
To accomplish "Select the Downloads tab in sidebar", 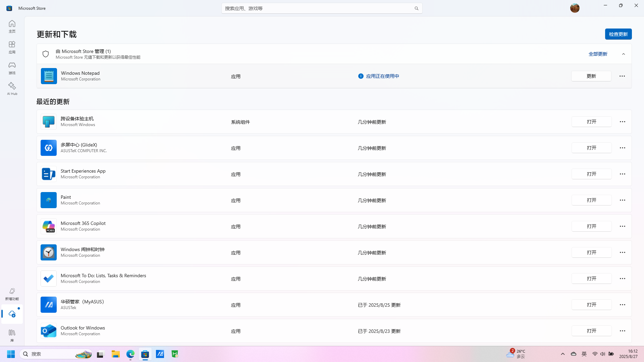I will click(12, 314).
